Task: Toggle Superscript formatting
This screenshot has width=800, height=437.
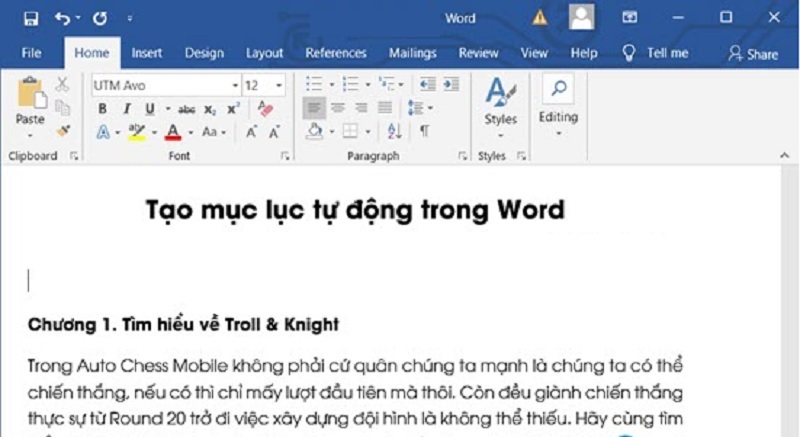Action: click(233, 109)
